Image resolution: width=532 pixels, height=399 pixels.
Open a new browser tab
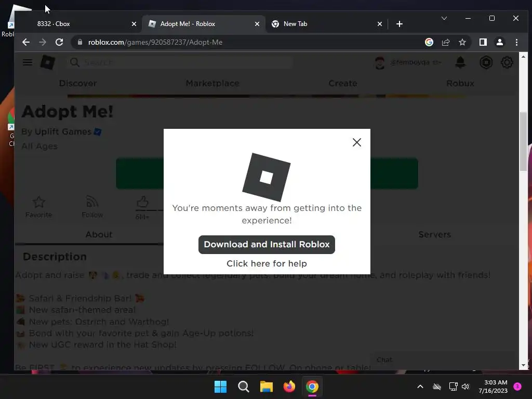(x=400, y=24)
